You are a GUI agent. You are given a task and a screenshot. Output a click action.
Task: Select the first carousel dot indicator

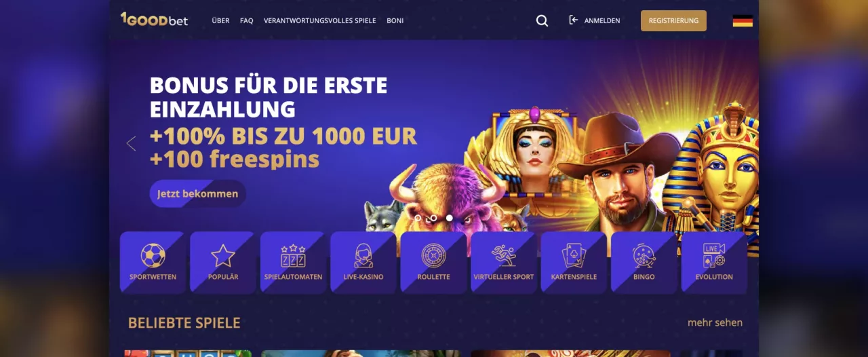click(x=418, y=218)
